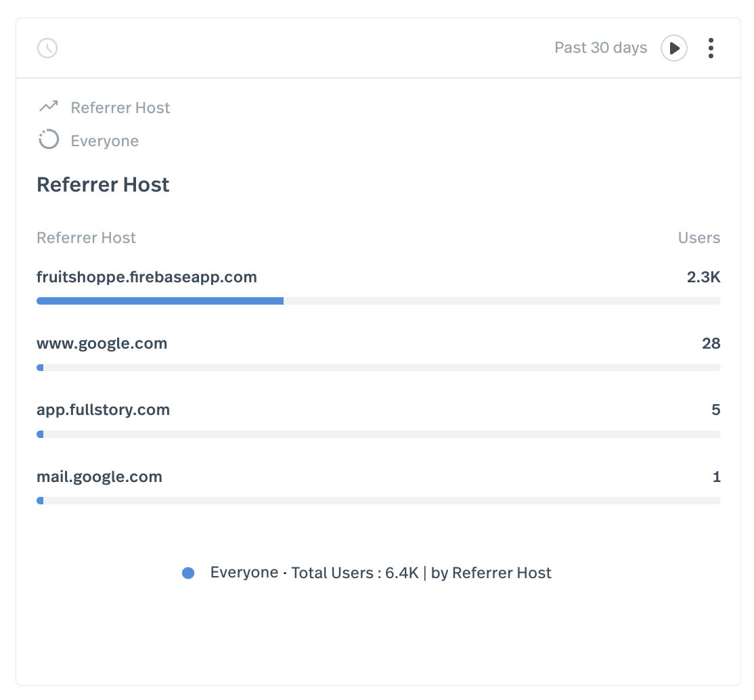The height and width of the screenshot is (700, 754).
Task: Click the Users column header
Action: [x=699, y=238]
